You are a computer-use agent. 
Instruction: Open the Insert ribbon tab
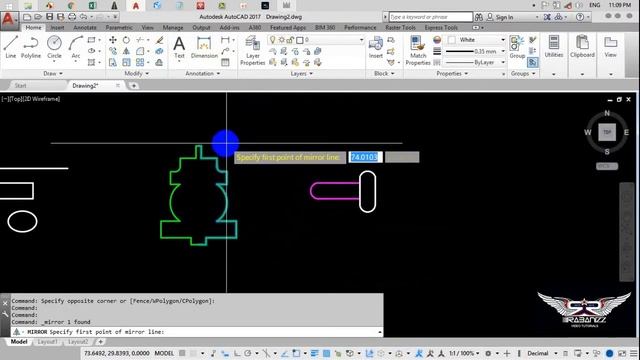pyautogui.click(x=57, y=27)
